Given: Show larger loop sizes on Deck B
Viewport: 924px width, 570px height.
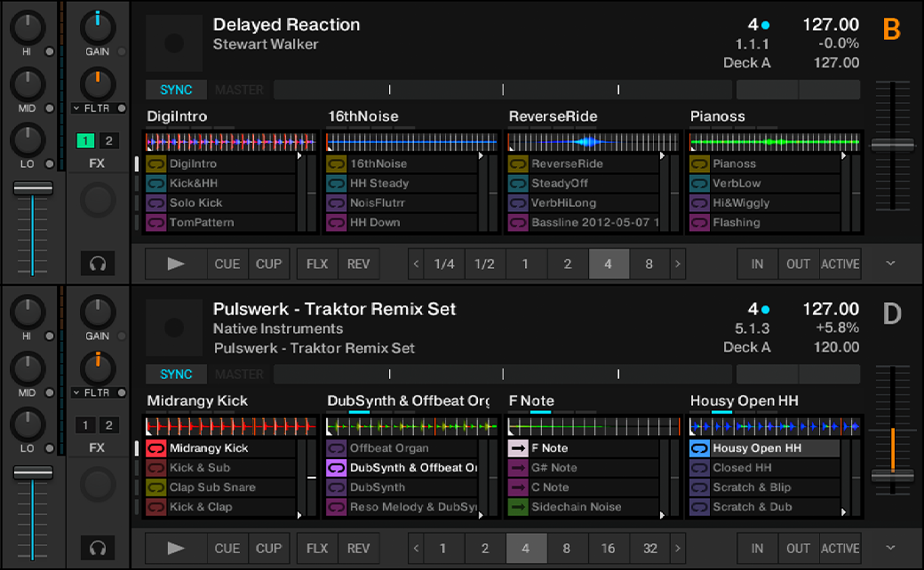Looking at the screenshot, I should (678, 264).
